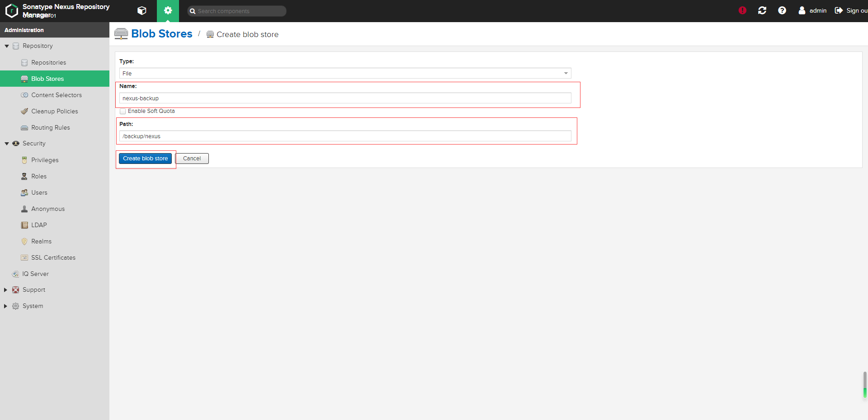868x420 pixels.
Task: Click the Users group icon
Action: click(24, 192)
